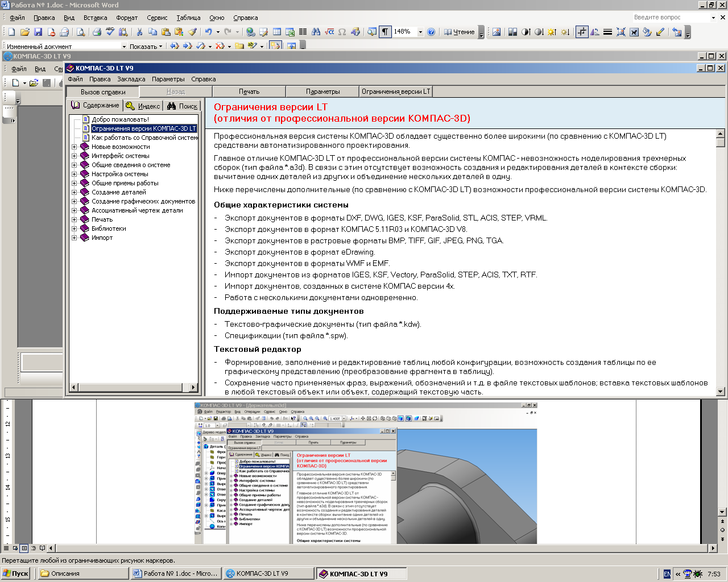Click the Reset Picture icon
Screen dimensions: 728x582
677,32
